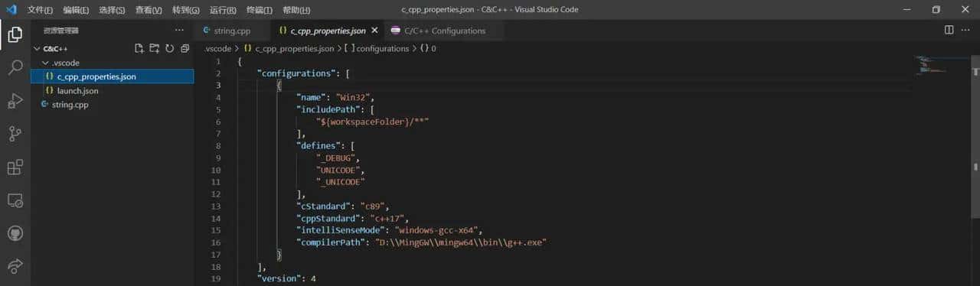Open the Explorer view in activity bar
This screenshot has height=286, width=980.
tap(15, 34)
